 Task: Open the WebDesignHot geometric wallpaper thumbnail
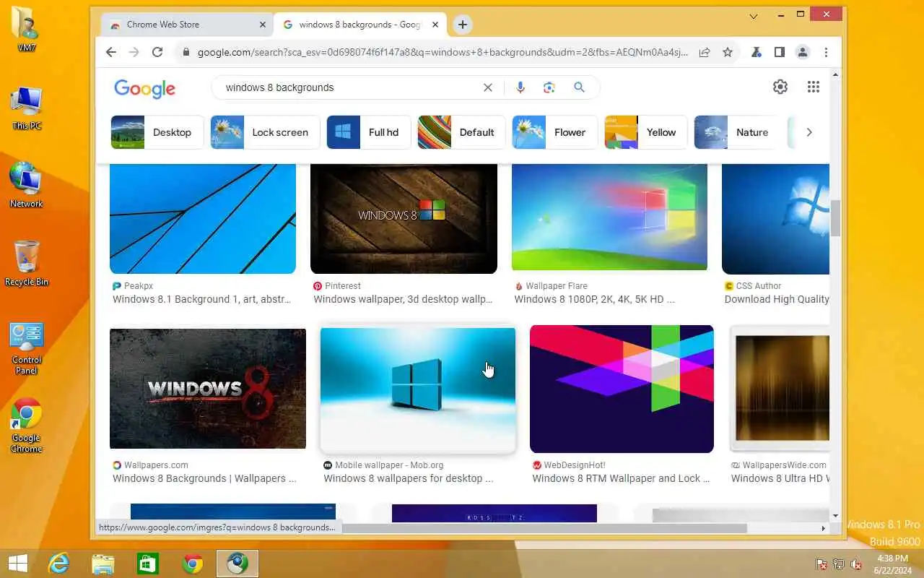[622, 389]
